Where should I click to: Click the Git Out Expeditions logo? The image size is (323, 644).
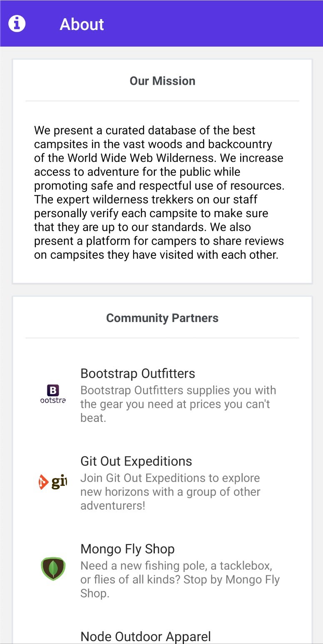pyautogui.click(x=53, y=482)
